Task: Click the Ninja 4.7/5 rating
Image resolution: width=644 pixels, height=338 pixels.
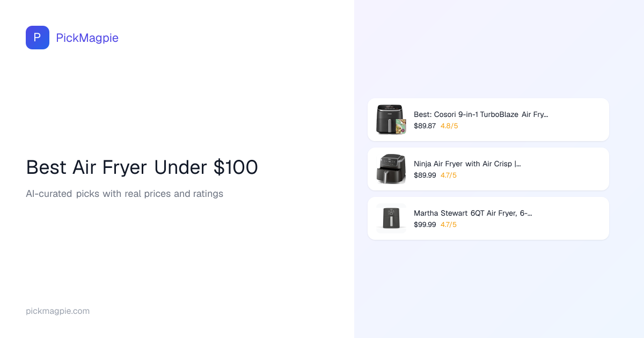Action: click(449, 175)
